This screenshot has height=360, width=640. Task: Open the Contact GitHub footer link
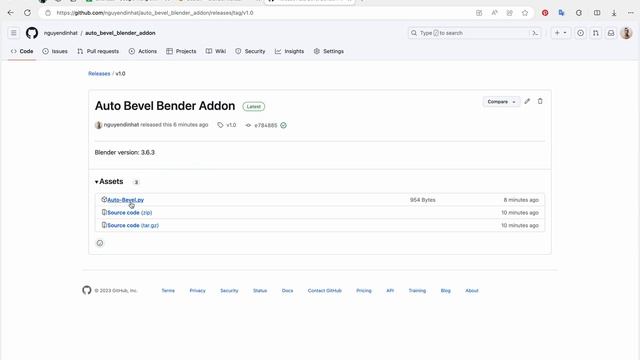click(324, 291)
